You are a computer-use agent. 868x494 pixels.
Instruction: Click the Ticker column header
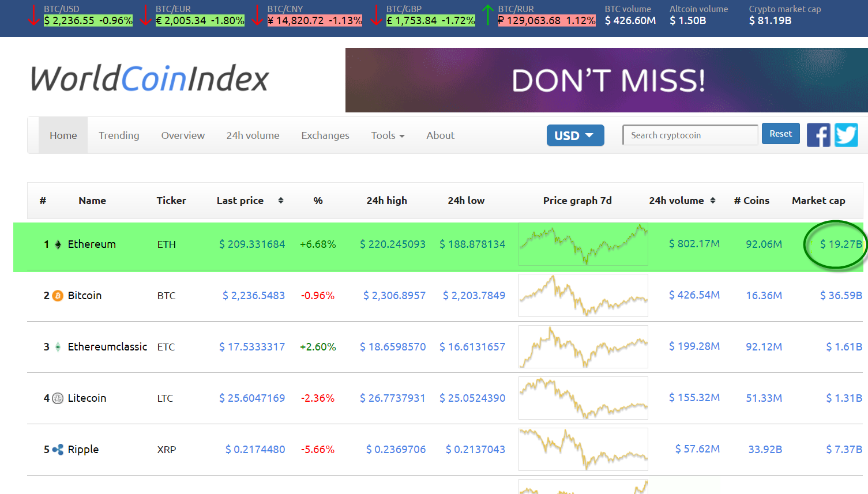[x=171, y=201]
